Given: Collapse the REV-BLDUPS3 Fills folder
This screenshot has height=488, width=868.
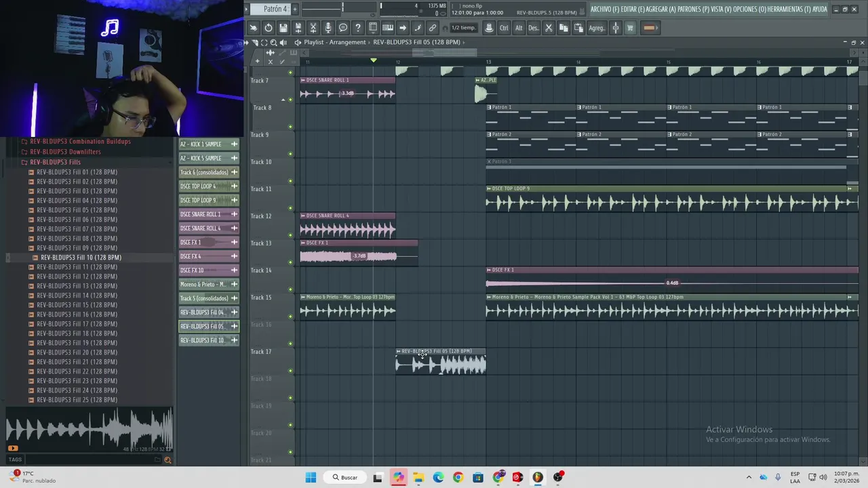Looking at the screenshot, I should coord(55,162).
